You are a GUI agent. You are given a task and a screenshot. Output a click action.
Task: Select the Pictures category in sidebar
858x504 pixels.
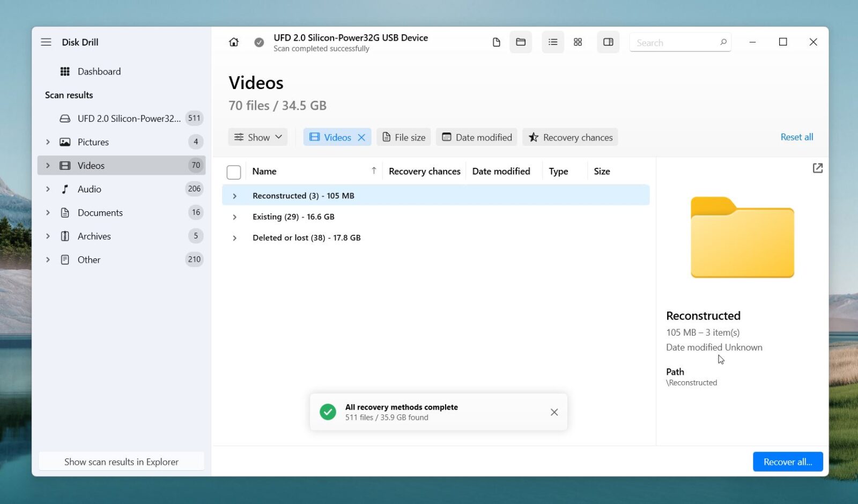click(x=94, y=142)
